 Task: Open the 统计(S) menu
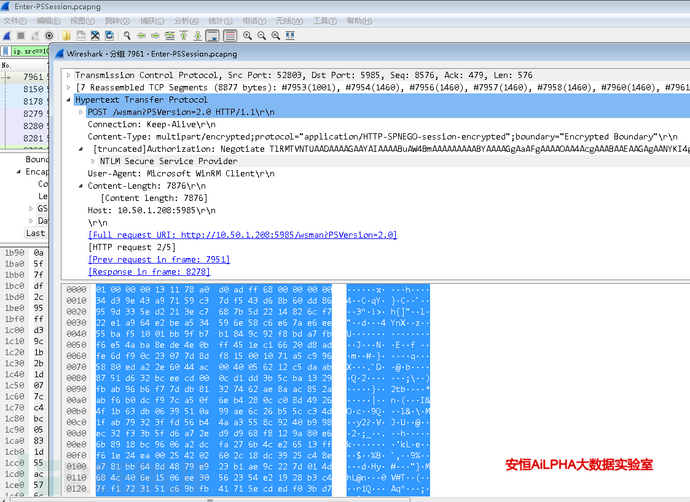click(x=220, y=21)
